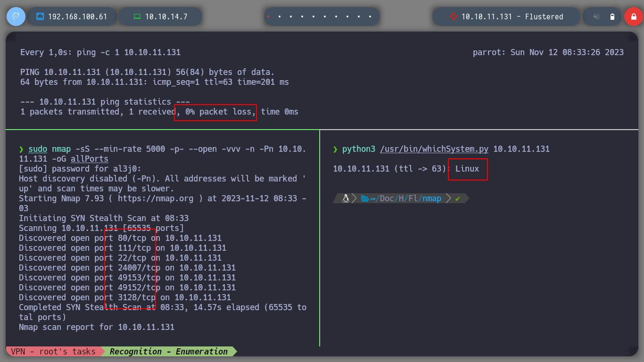The image size is (644, 362).
Task: Click Nmap scan report for 10.10.11.131
Action: click(97, 327)
